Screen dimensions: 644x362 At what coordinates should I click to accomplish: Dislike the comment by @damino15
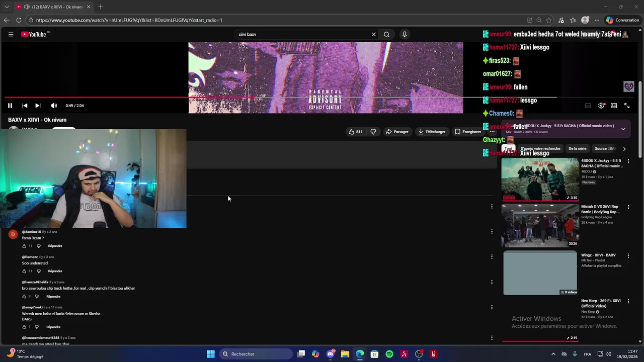point(39,246)
